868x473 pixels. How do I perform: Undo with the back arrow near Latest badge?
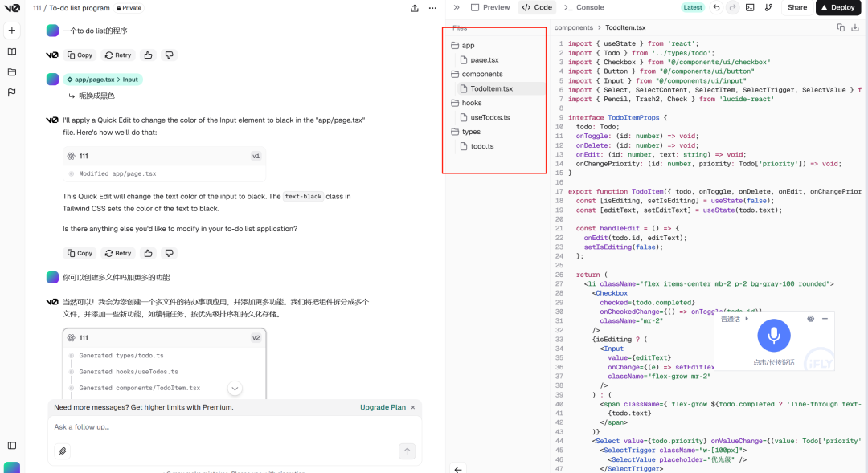coord(716,7)
